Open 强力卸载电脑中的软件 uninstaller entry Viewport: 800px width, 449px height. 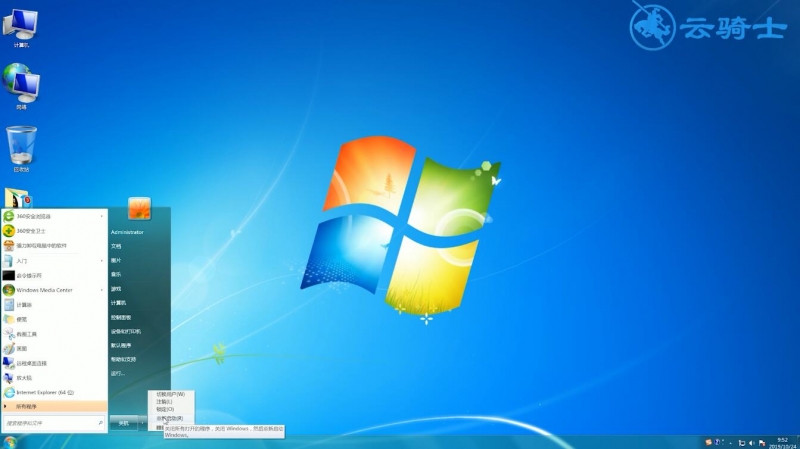54,246
